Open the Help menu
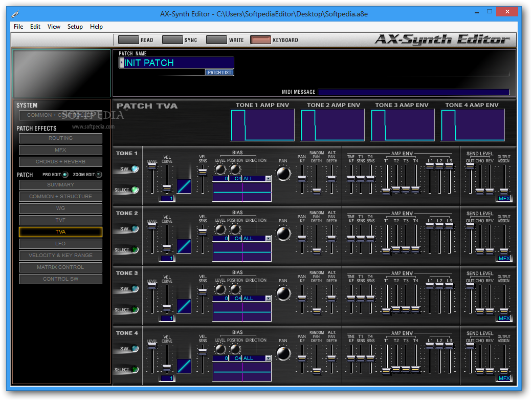Viewport: 532px width, 401px height. [x=96, y=27]
